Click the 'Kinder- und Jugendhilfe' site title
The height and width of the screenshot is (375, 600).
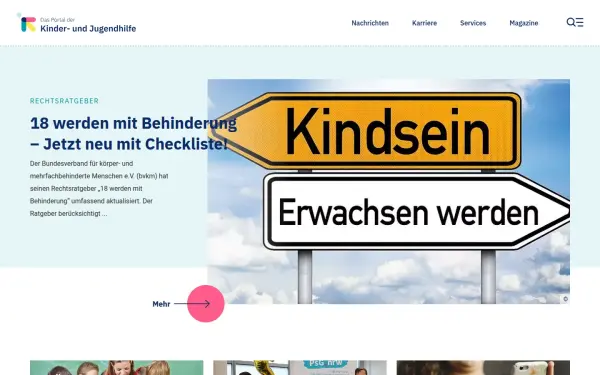(x=88, y=29)
